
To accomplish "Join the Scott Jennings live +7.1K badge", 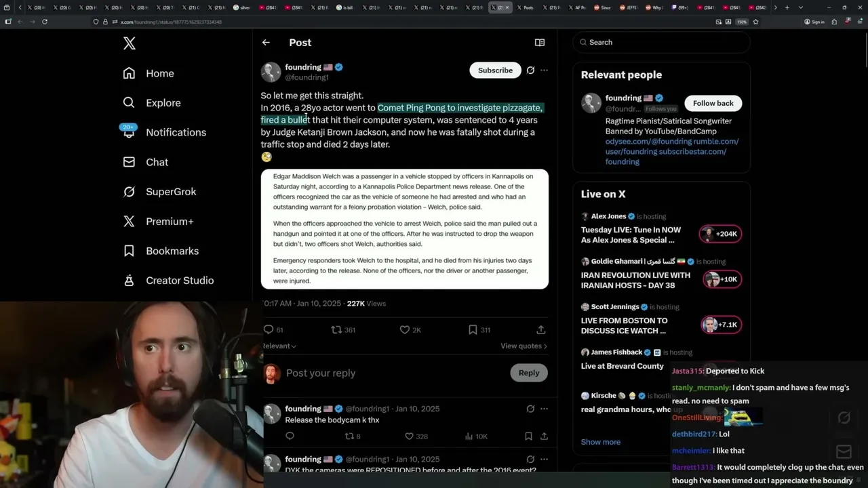I will tap(722, 325).
